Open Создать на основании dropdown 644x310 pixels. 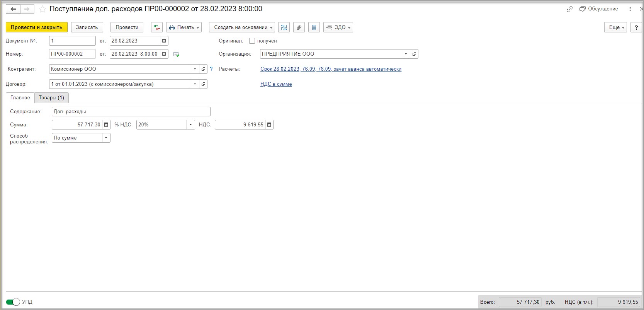[x=242, y=27]
